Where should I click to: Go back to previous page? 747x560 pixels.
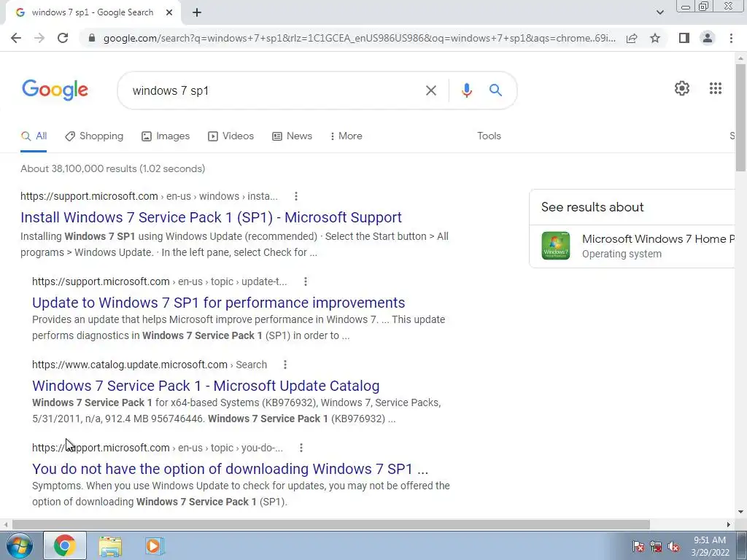point(16,38)
